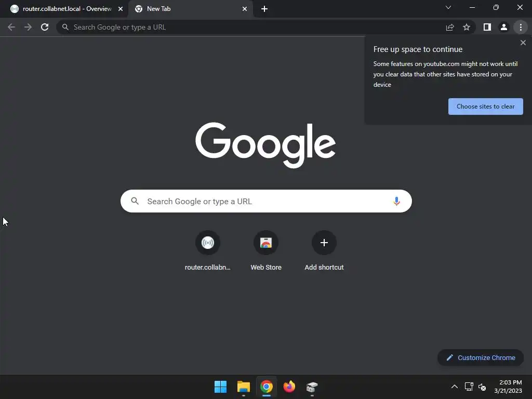Image resolution: width=532 pixels, height=399 pixels.
Task: Share this page using the share icon
Action: point(450,27)
